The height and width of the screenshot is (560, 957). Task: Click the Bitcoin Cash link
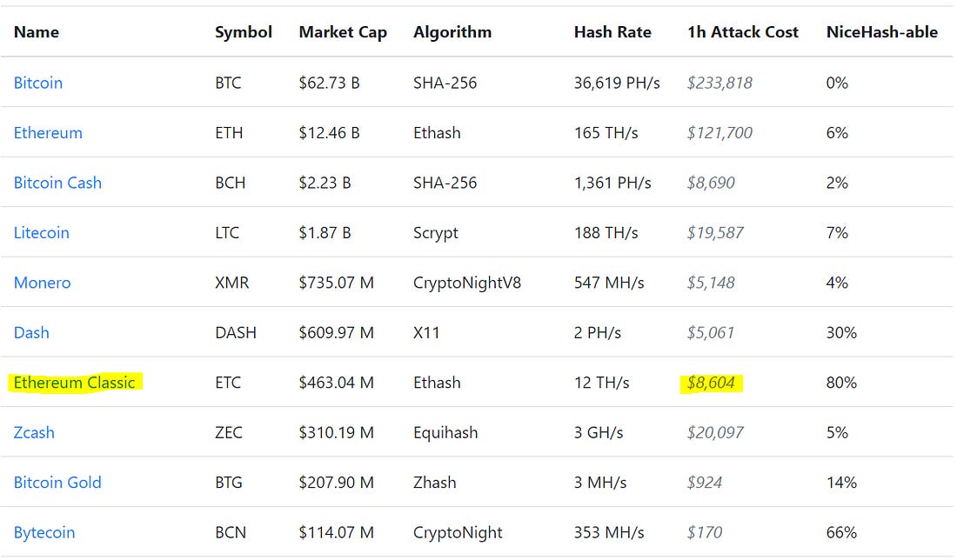(57, 183)
